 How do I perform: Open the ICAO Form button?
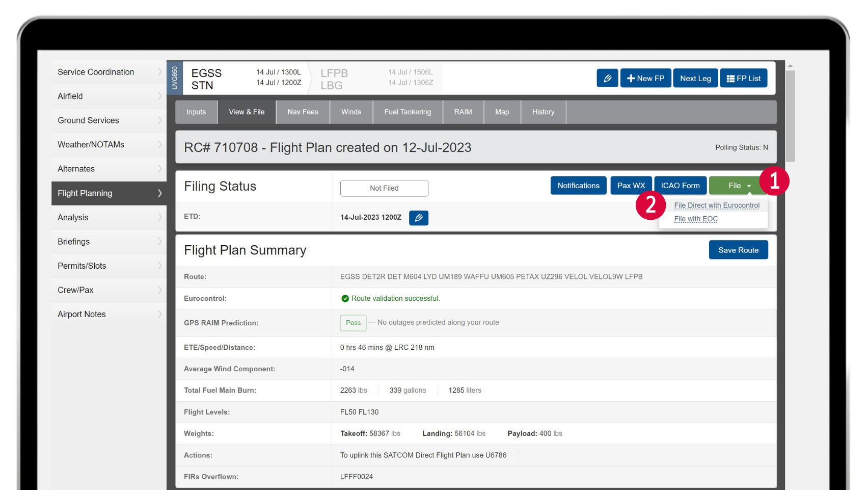(x=680, y=186)
